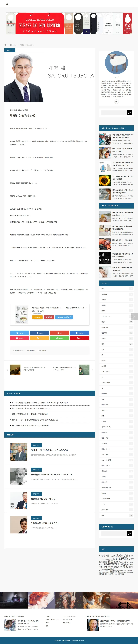
Task: Click the DO NOT DISTURB header banner
Action: click(69, 23)
